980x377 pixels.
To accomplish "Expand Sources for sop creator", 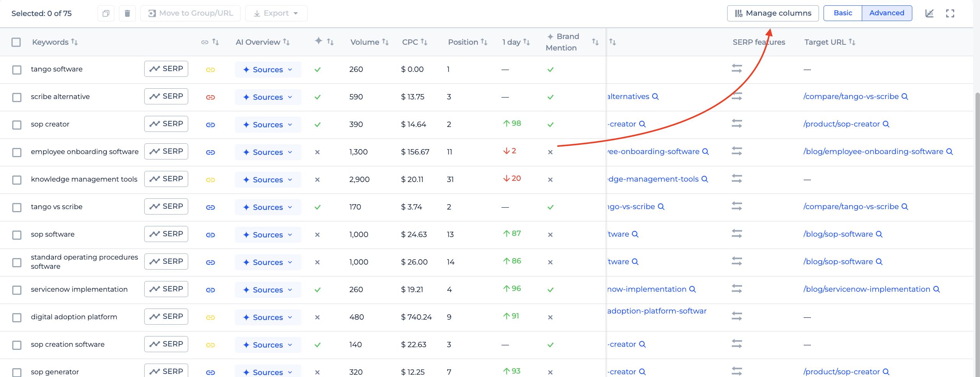I will click(x=268, y=125).
